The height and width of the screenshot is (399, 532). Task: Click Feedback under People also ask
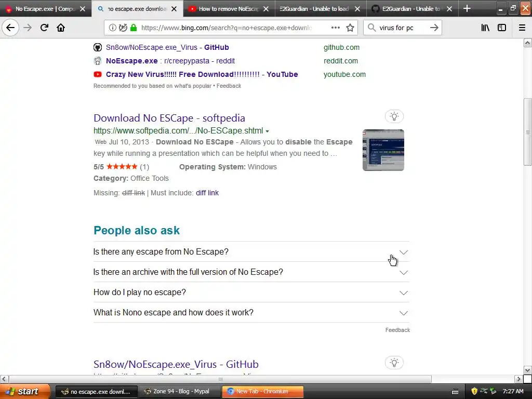click(397, 330)
